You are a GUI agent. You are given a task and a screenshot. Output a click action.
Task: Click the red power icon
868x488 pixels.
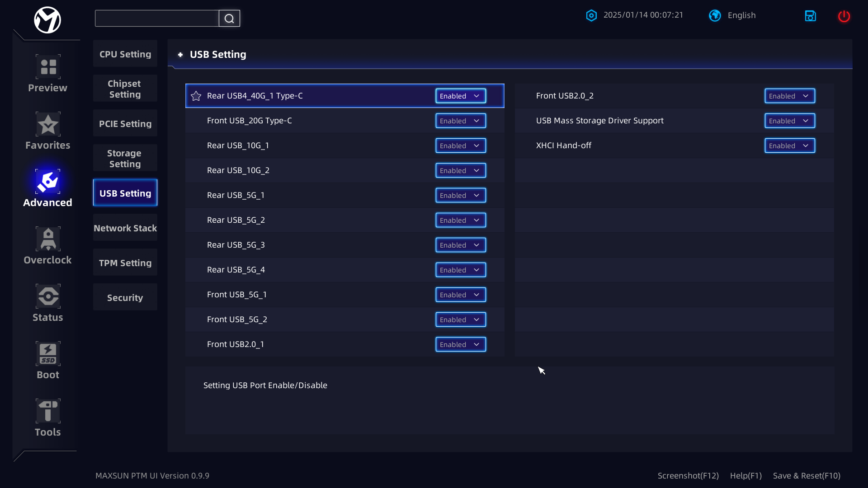pyautogui.click(x=844, y=16)
